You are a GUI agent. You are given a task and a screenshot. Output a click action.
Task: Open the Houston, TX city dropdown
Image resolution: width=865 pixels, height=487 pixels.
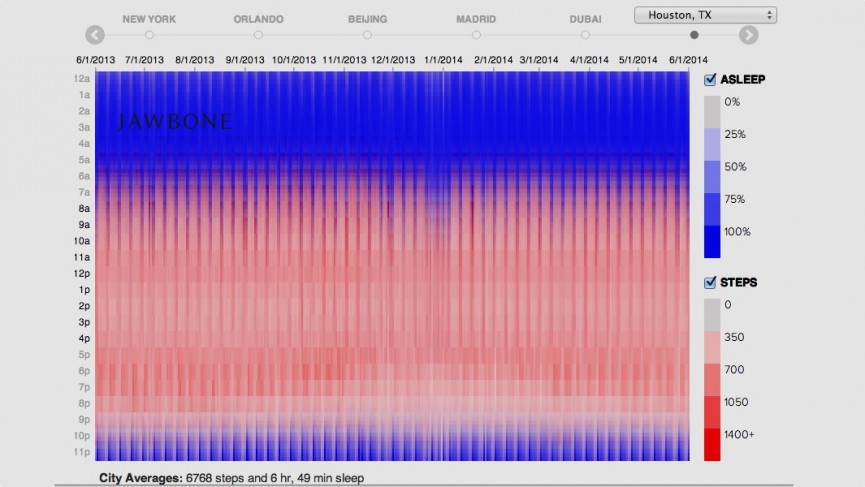click(705, 15)
